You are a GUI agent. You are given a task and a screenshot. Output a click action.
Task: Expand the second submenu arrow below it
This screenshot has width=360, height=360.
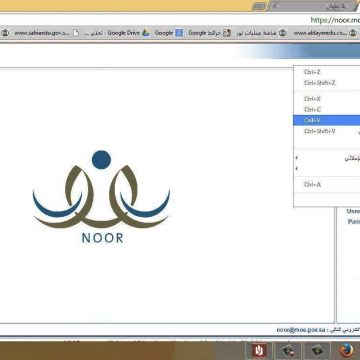point(297,169)
